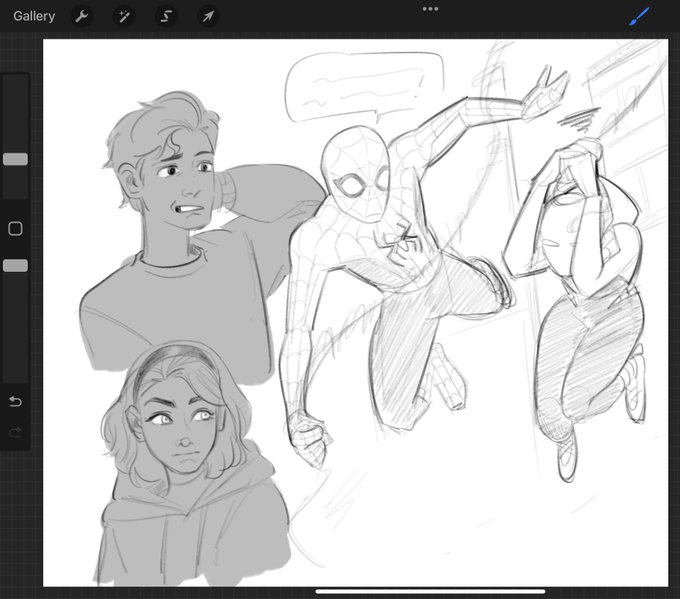Undo the last stroke
Image resolution: width=680 pixels, height=599 pixels.
(15, 402)
